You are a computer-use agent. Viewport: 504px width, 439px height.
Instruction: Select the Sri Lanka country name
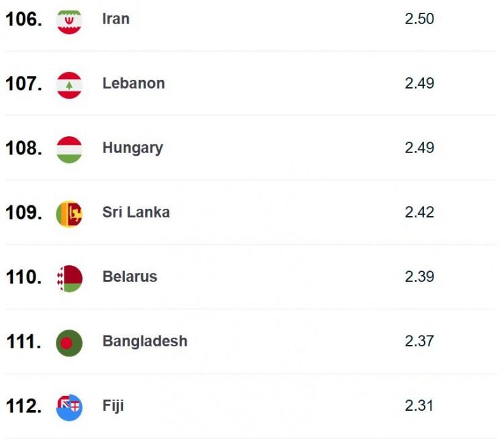(x=136, y=212)
